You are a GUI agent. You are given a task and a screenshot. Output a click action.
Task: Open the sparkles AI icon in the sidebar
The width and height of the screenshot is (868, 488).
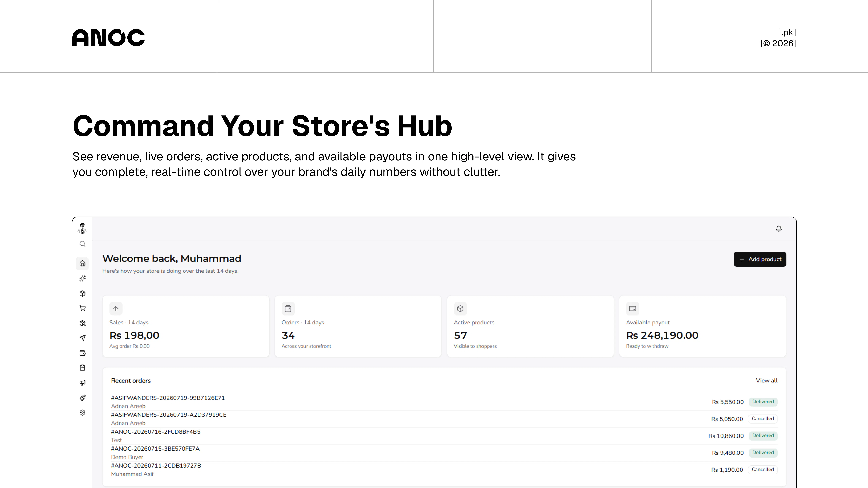(83, 279)
